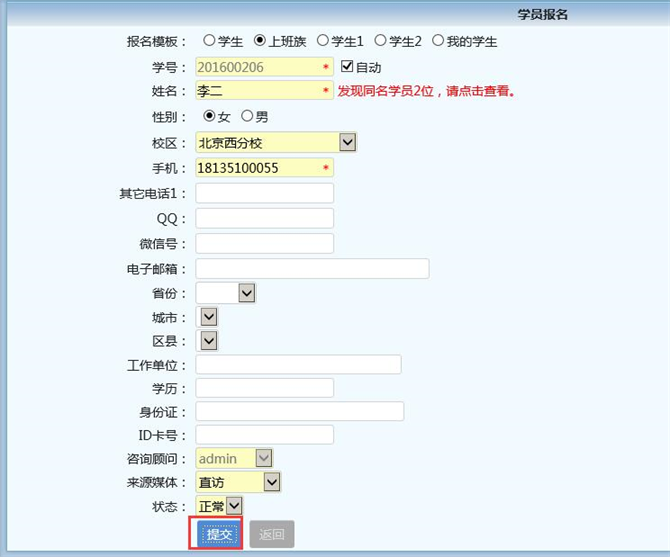Open the 区县 district dropdown
670x557 pixels.
[x=209, y=341]
